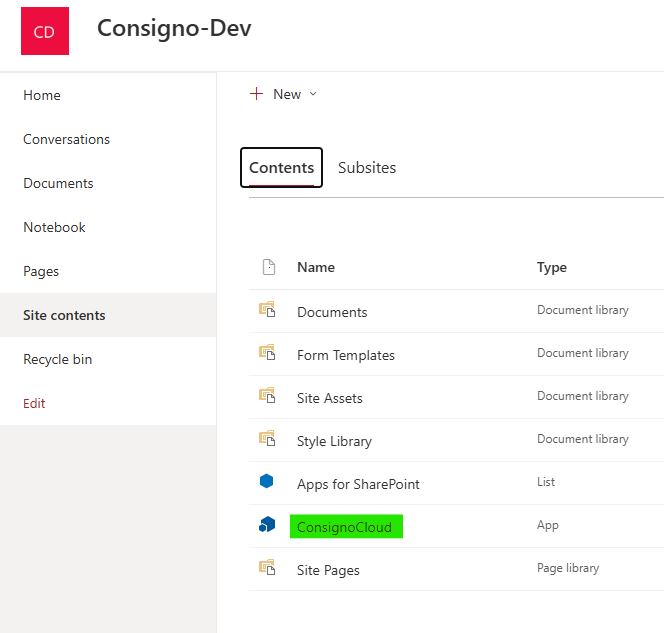Click the Edit navigation link
The width and height of the screenshot is (664, 633).
34,404
